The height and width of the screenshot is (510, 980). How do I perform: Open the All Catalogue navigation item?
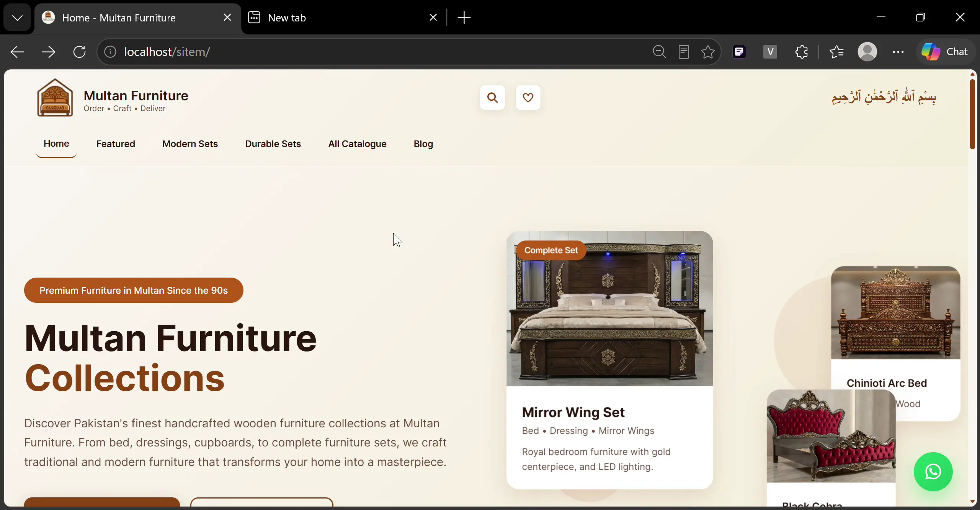coord(357,144)
